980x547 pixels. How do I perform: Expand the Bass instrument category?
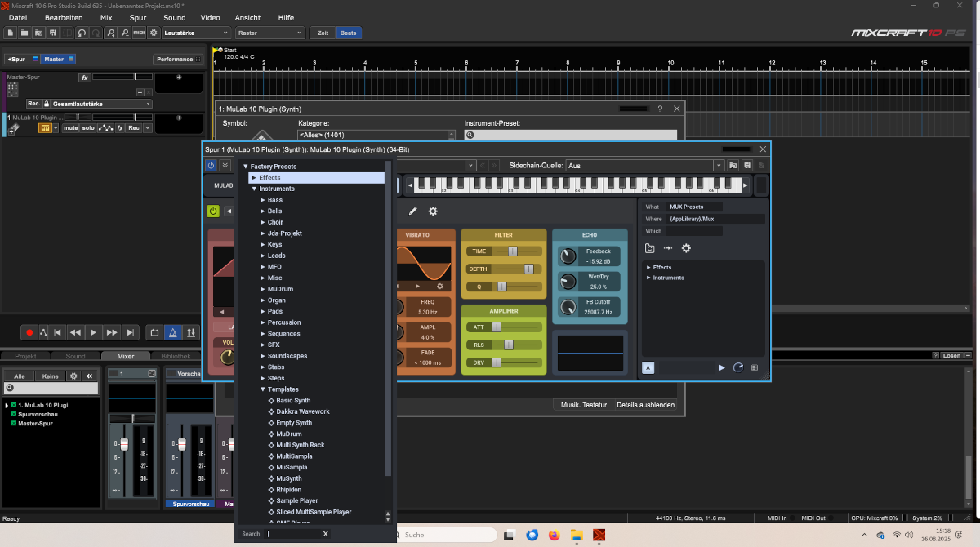point(262,200)
